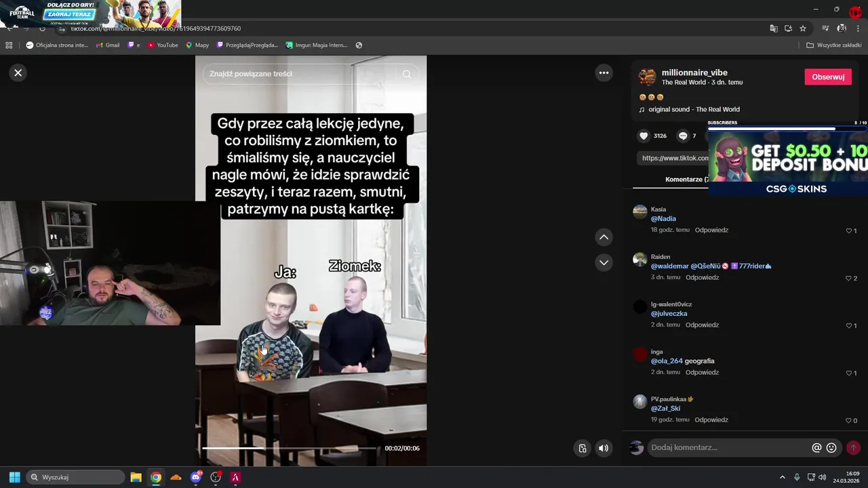This screenshot has width=868, height=488.
Task: Open the Imgur: Magia Intern... bookmark
Action: click(317, 45)
